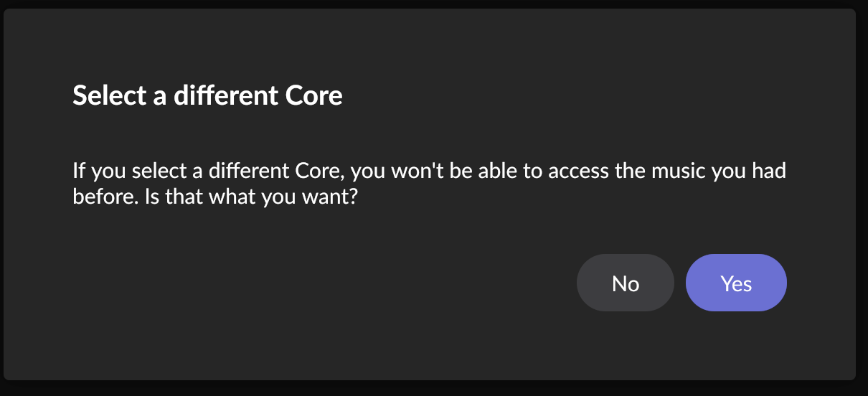The height and width of the screenshot is (396, 868).
Task: Click the first line of the message
Action: pyautogui.click(x=429, y=172)
